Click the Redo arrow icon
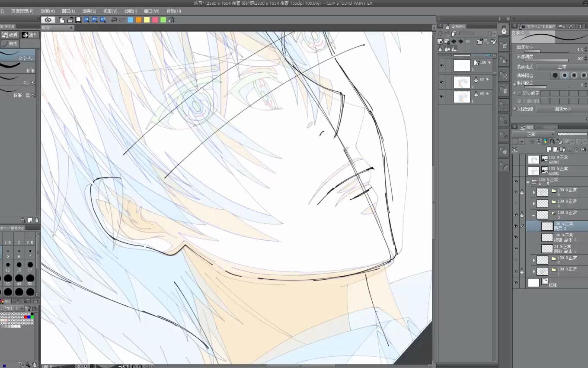The width and height of the screenshot is (588, 368). [x=122, y=20]
